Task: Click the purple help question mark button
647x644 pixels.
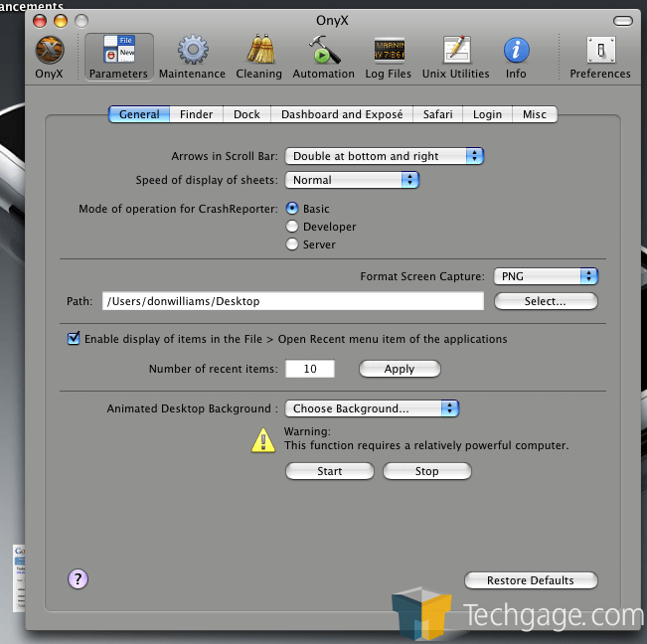Action: (x=78, y=579)
